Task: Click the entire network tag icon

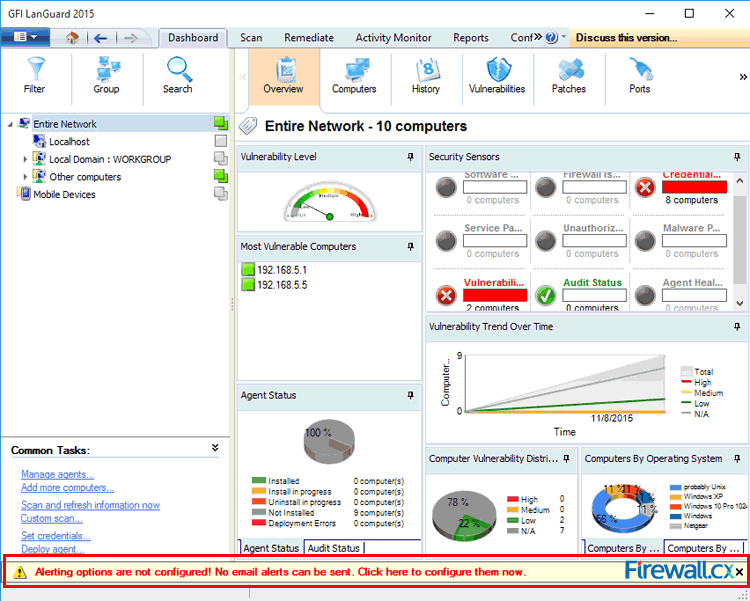Action: click(248, 126)
